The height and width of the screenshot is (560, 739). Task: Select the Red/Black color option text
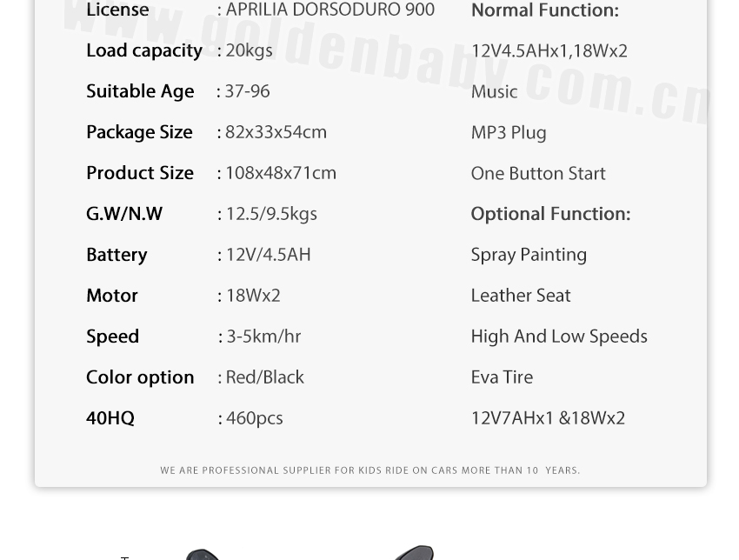point(265,377)
